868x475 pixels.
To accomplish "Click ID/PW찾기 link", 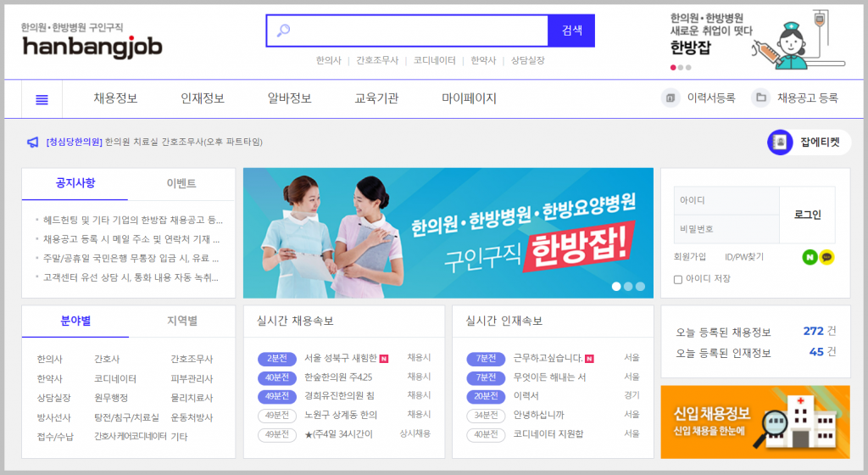I will pos(744,257).
